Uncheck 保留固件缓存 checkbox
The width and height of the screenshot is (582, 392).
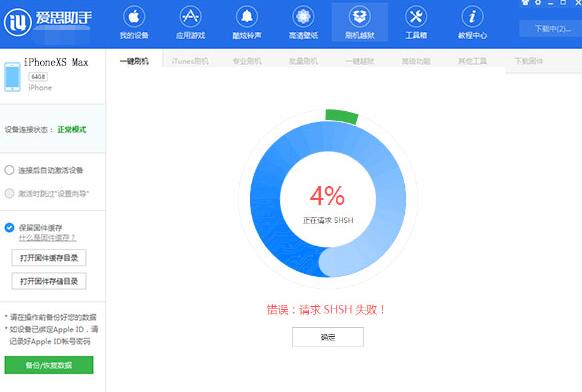[x=9, y=228]
